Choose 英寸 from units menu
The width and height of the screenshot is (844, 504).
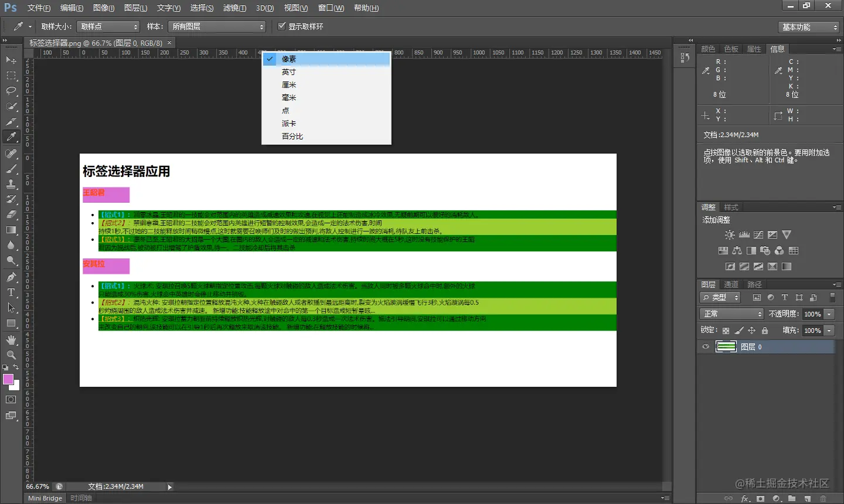point(326,72)
